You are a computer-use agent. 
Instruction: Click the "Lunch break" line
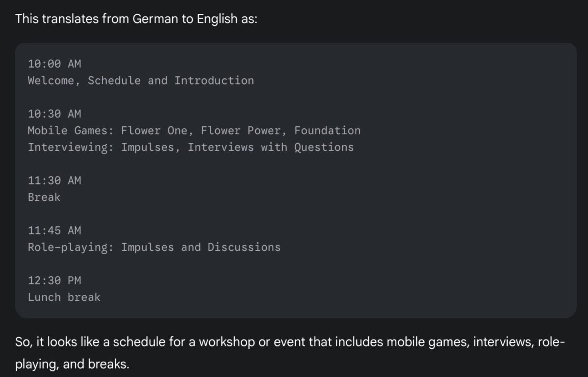point(64,297)
